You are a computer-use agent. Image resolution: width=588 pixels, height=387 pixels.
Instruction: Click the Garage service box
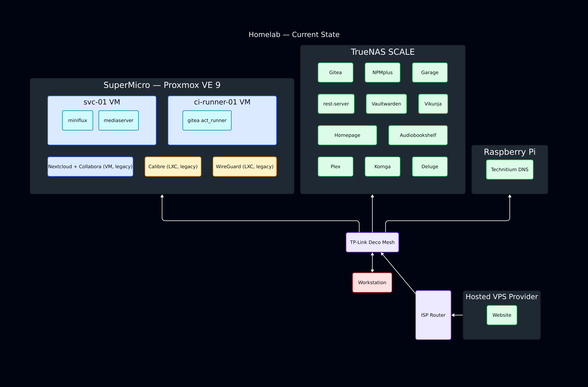tap(430, 72)
